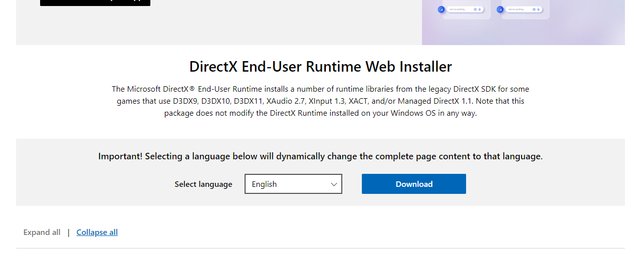
Task: Click the Collapse all link
Action: point(97,232)
